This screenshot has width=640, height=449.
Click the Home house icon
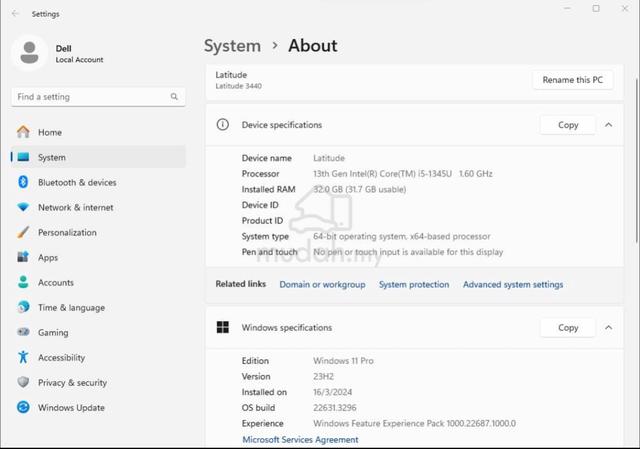[23, 132]
